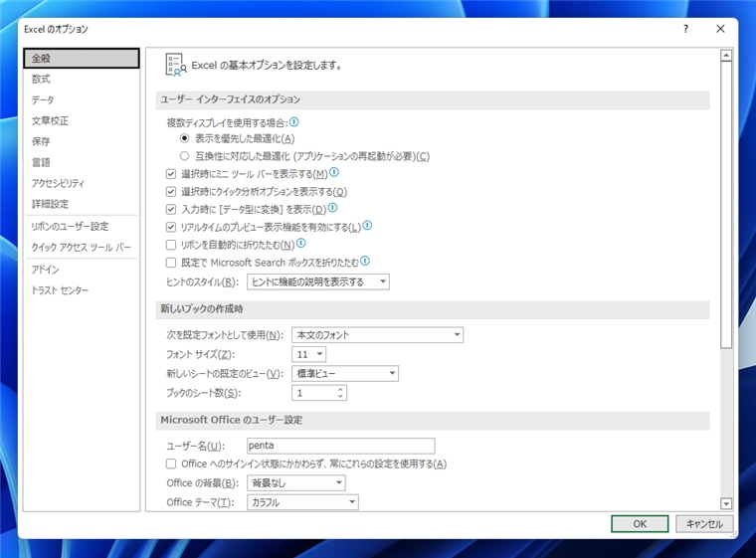Open the 数式 category
The height and width of the screenshot is (558, 756).
coord(82,79)
